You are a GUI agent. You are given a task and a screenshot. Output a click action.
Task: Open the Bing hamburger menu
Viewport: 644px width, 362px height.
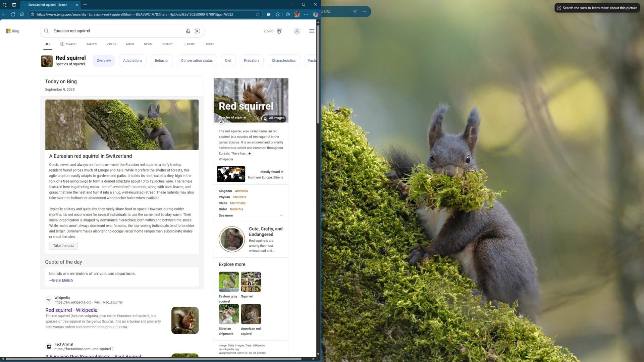(x=312, y=31)
